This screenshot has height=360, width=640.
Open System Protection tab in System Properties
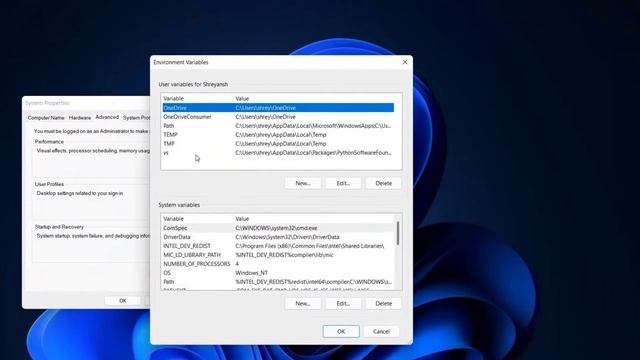coord(136,118)
